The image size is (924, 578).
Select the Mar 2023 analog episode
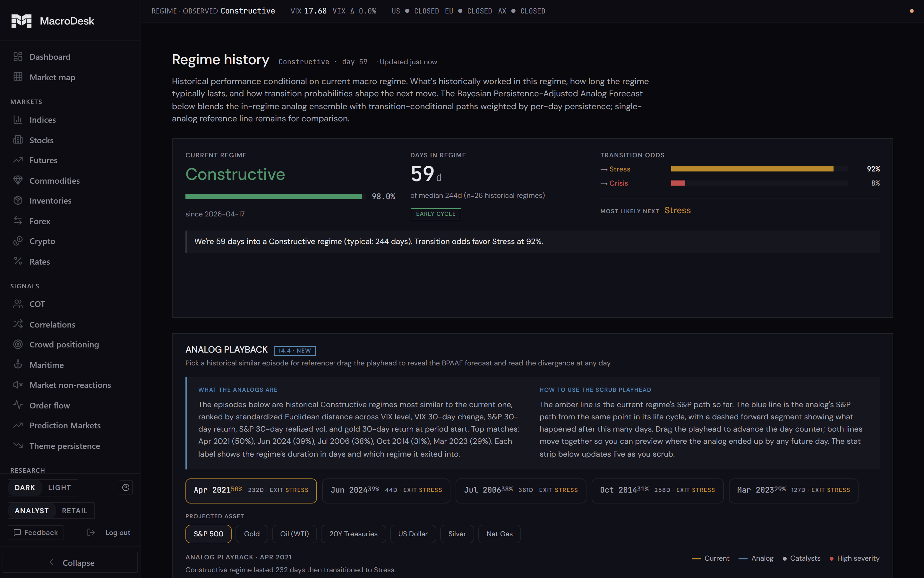(793, 490)
